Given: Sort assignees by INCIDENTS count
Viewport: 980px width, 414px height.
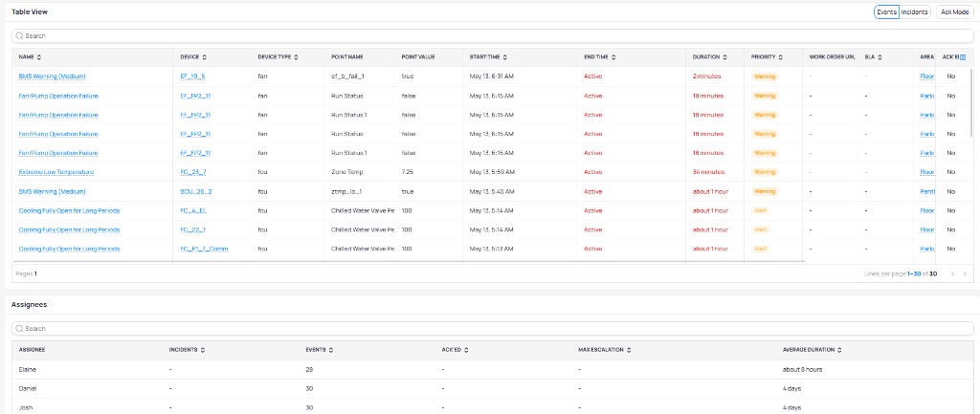Looking at the screenshot, I should pyautogui.click(x=203, y=350).
